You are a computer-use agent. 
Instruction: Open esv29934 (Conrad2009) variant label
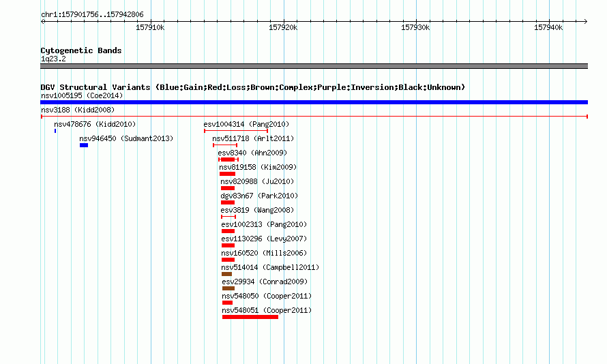pos(265,282)
